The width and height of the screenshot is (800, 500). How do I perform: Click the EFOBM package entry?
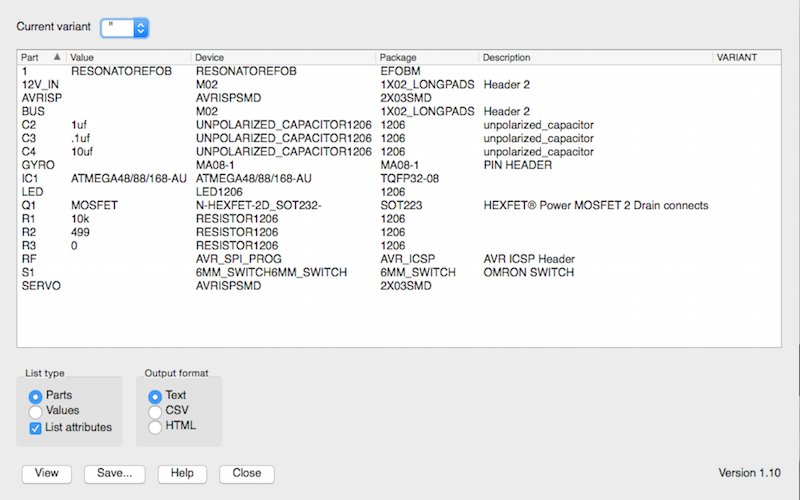pos(401,71)
